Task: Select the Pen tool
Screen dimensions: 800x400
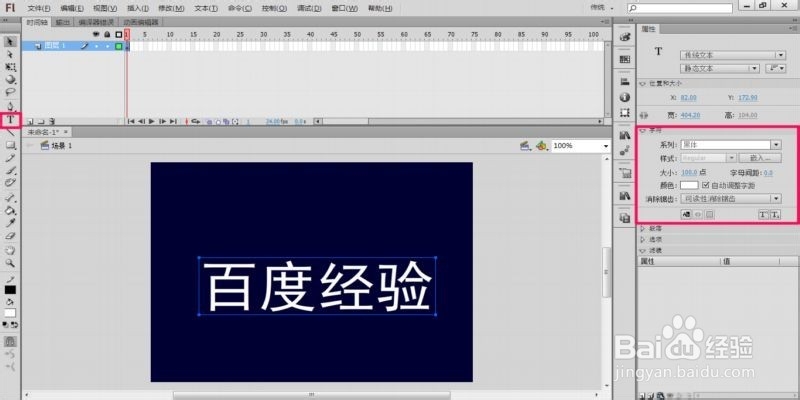Action: tap(10, 107)
